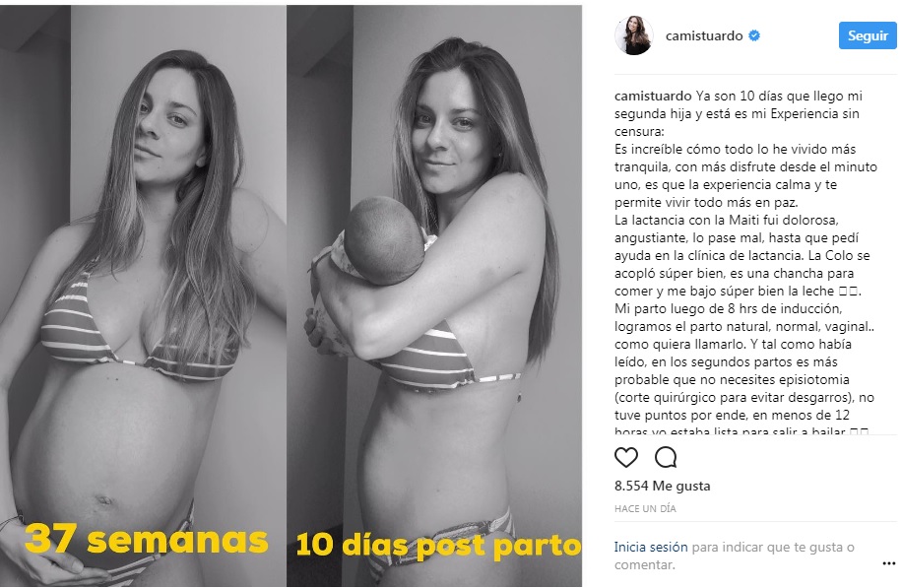
Task: Click the caption line mentioning 'clínica de lactancia'
Action: coord(742,255)
